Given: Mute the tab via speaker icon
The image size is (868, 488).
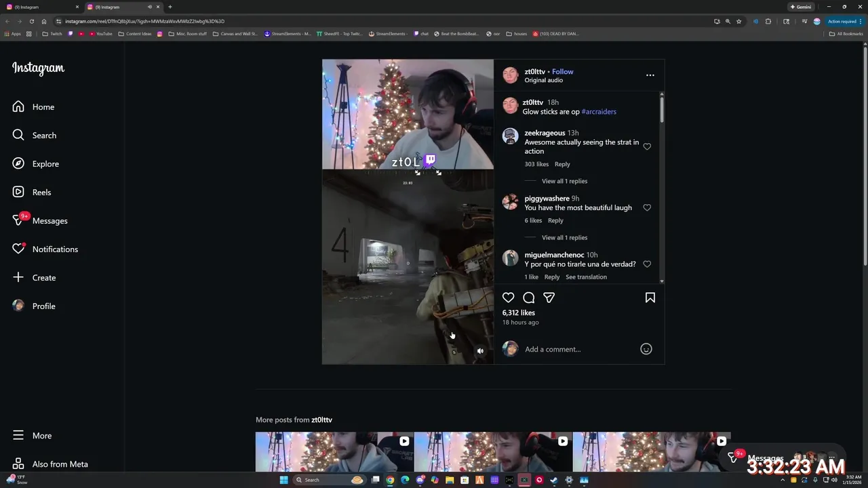Looking at the screenshot, I should 150,7.
